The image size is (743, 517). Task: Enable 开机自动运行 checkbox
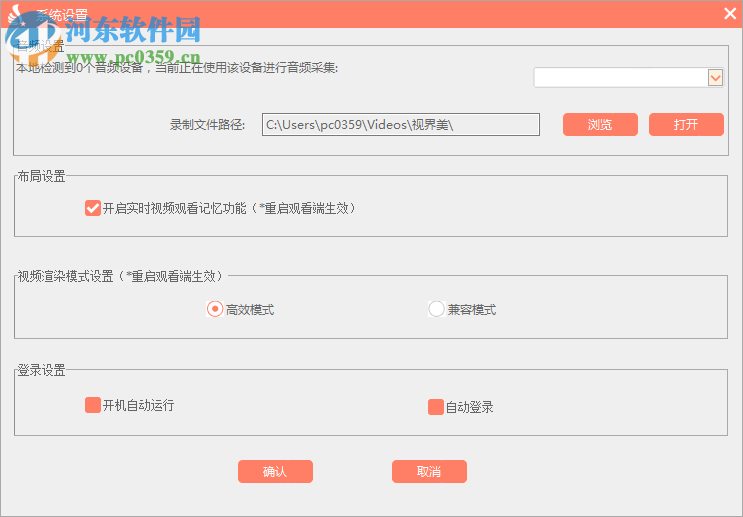pyautogui.click(x=93, y=405)
